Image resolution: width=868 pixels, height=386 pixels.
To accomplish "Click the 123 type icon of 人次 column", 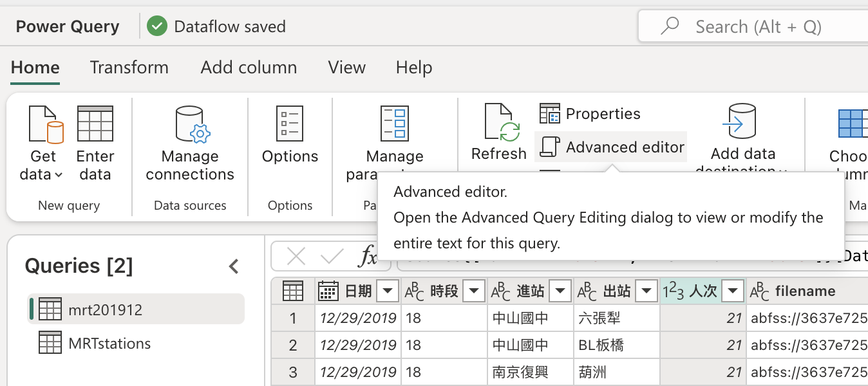I will point(674,292).
